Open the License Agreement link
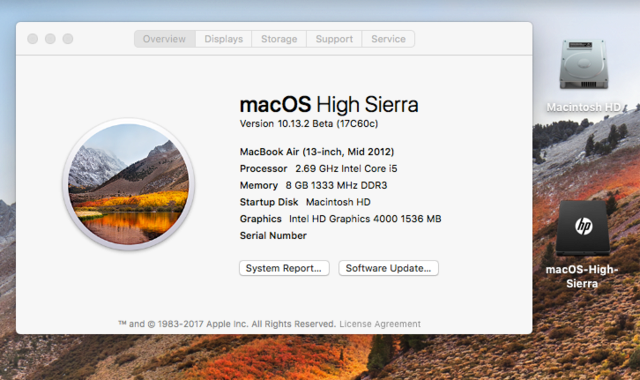This screenshot has width=640, height=380. point(380,324)
